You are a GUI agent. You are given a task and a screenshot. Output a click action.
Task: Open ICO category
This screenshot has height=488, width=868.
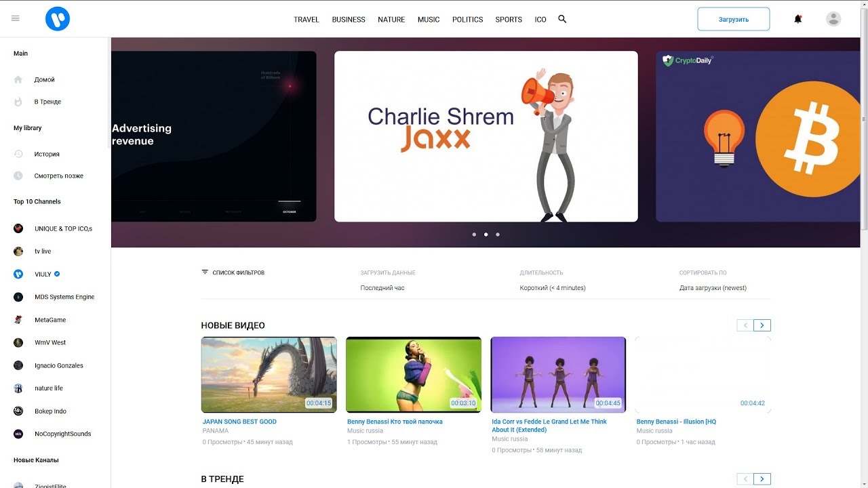point(540,20)
